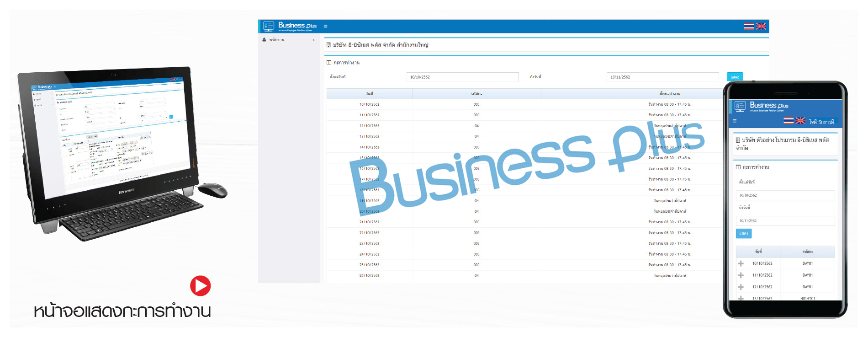Focus the 10/11/2562 end date field on phone

[785, 220]
